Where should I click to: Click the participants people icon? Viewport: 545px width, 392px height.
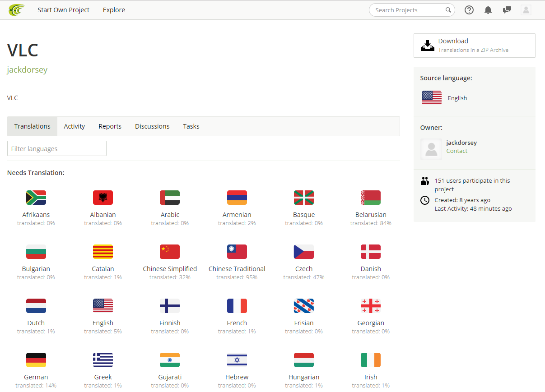425,181
